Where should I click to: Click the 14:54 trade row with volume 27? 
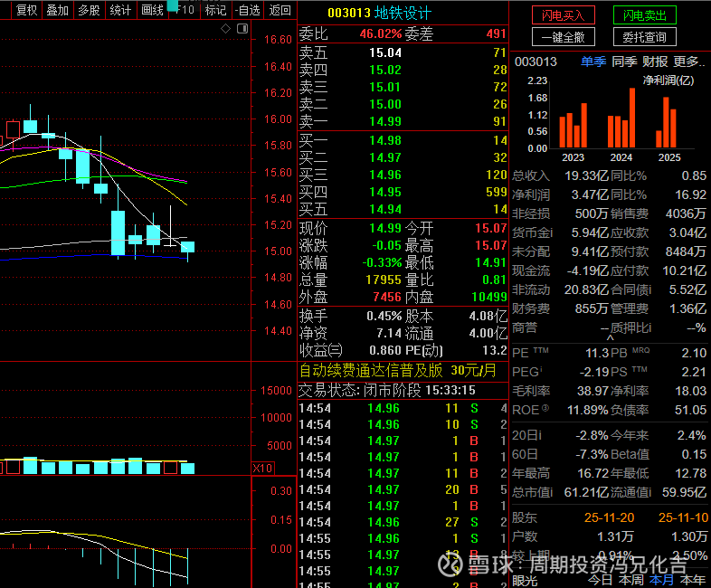[403, 522]
